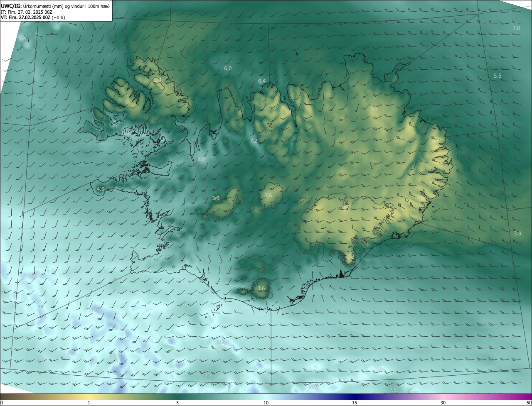The width and height of the screenshot is (532, 406).
Task: Click the 3.3 value label on the glacier
Action: [216, 198]
